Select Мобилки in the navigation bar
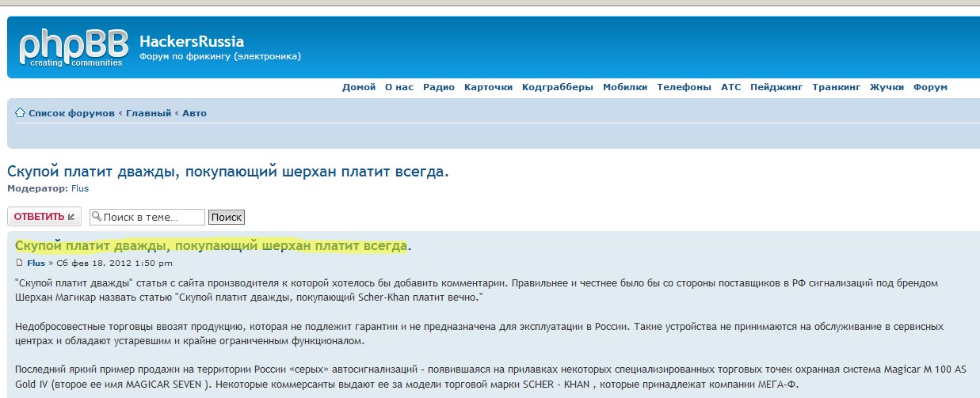 coord(625,87)
